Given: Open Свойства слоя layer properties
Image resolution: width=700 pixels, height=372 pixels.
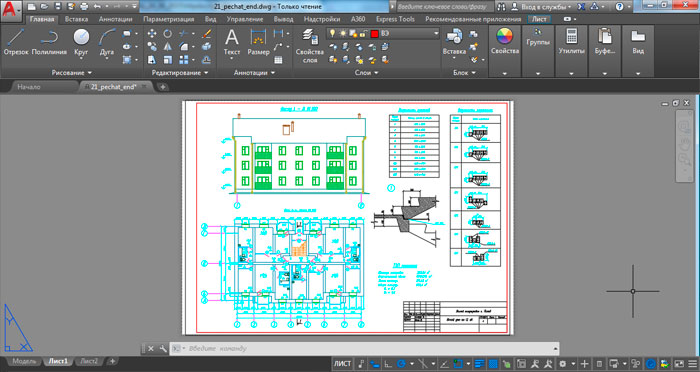Looking at the screenshot, I should 309,45.
